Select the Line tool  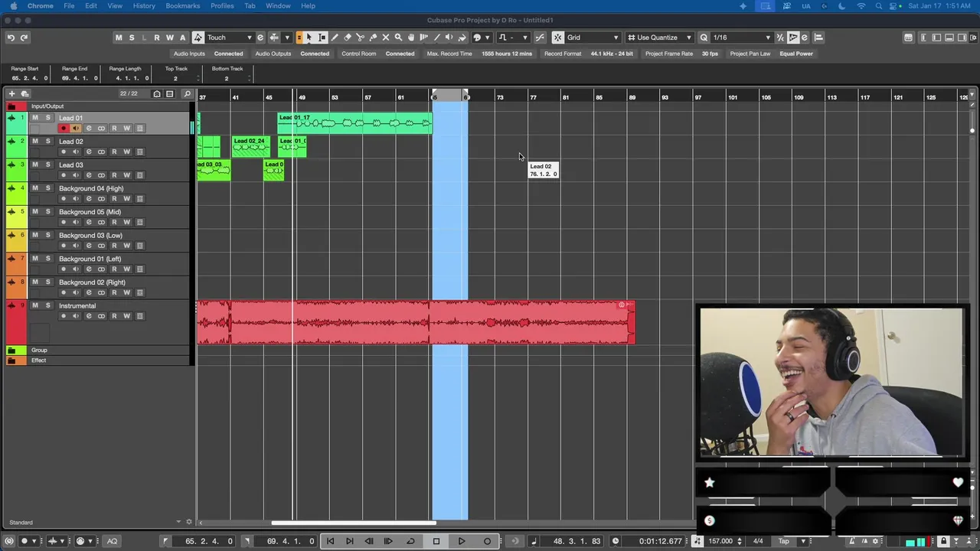(x=436, y=37)
